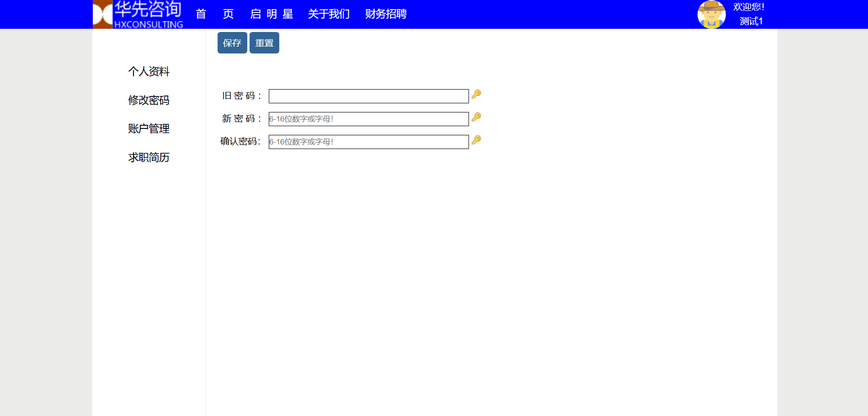The image size is (868, 416).
Task: Focus the 新密码 new password input
Action: [x=368, y=119]
